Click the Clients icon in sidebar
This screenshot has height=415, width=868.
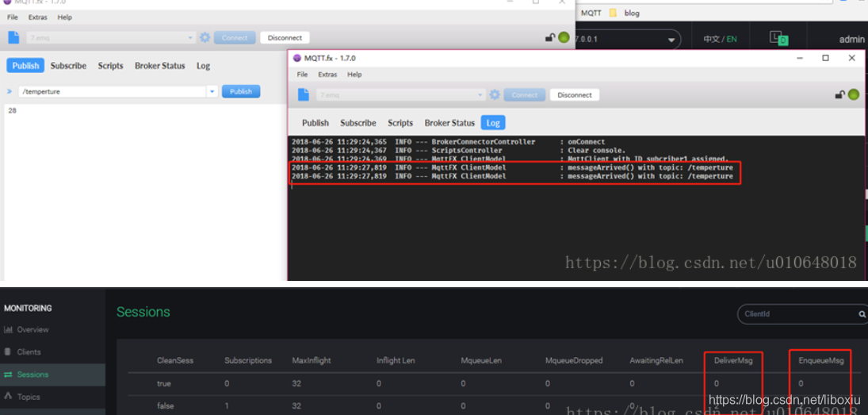pos(8,352)
